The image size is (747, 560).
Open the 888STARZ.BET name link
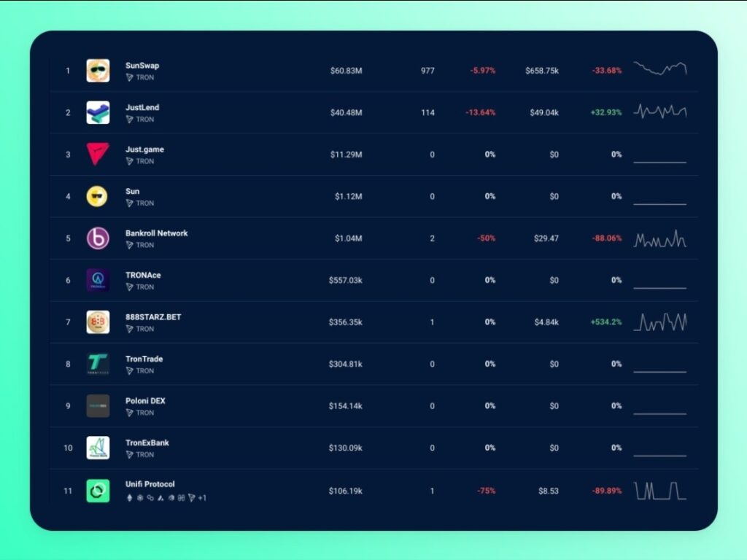pyautogui.click(x=153, y=316)
